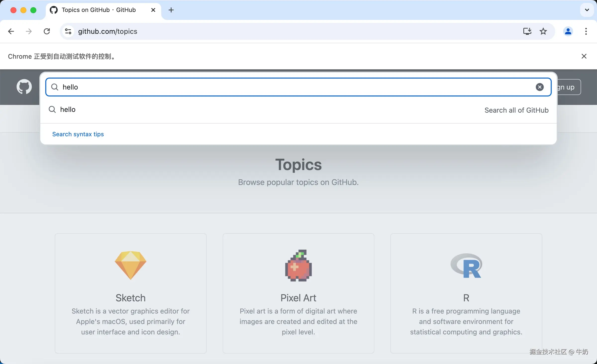Viewport: 597px width, 364px height.
Task: Clear the search field with X icon
Action: click(x=540, y=87)
